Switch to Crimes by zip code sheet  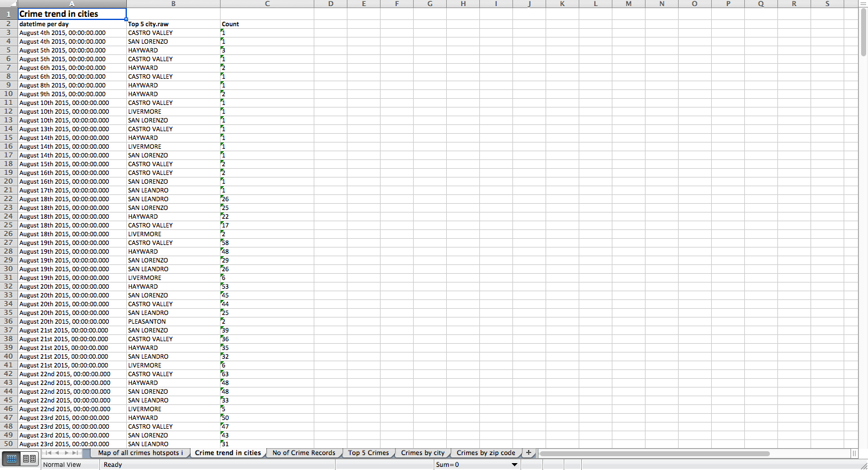486,452
